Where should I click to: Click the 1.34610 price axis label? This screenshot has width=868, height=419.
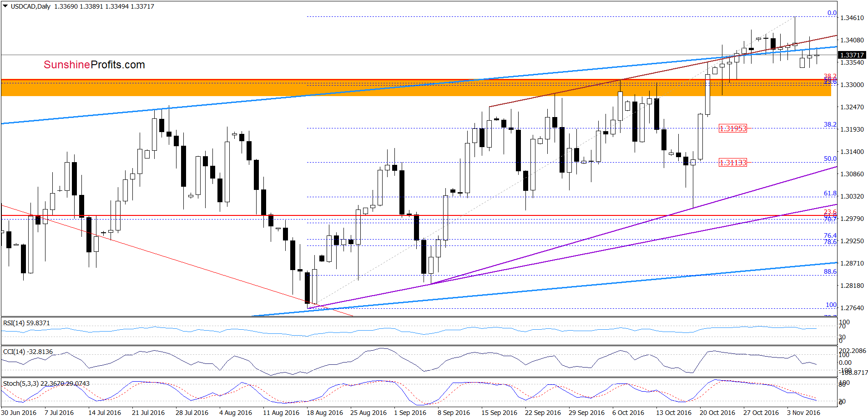point(852,18)
